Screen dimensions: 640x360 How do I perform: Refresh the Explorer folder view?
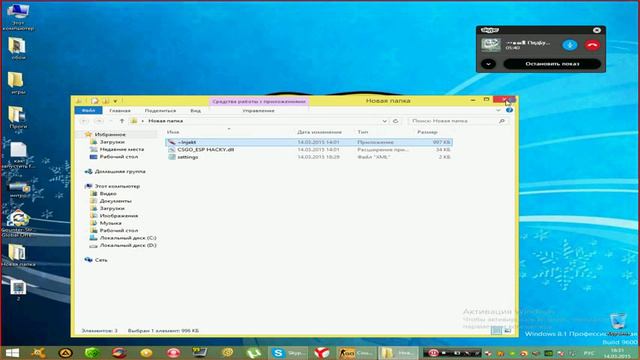pos(395,121)
